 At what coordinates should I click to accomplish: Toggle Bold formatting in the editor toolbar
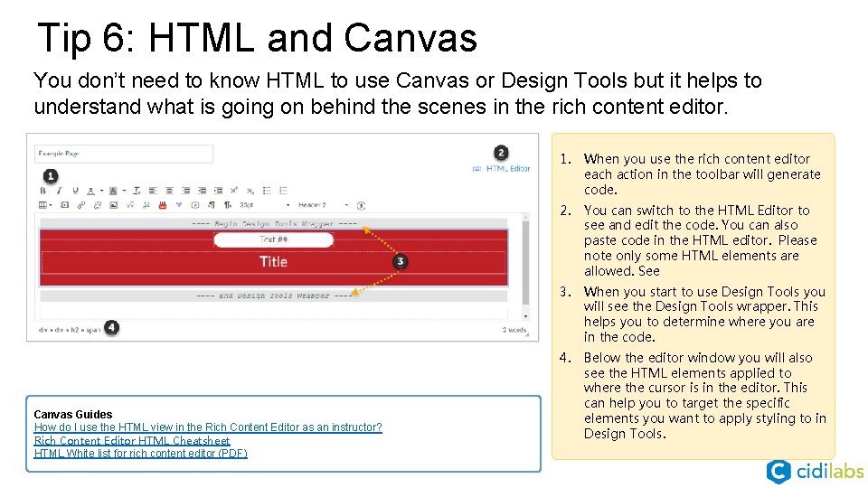[x=42, y=191]
